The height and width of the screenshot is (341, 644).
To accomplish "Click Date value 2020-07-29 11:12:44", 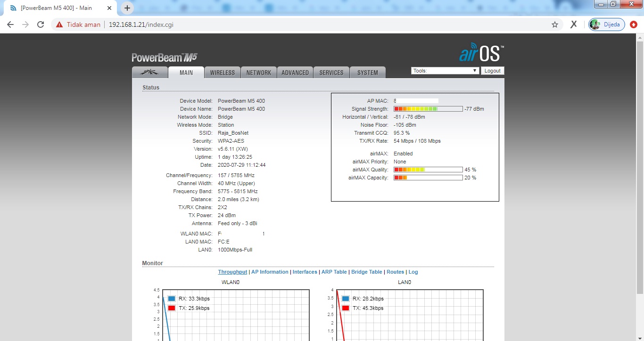I will click(x=242, y=165).
